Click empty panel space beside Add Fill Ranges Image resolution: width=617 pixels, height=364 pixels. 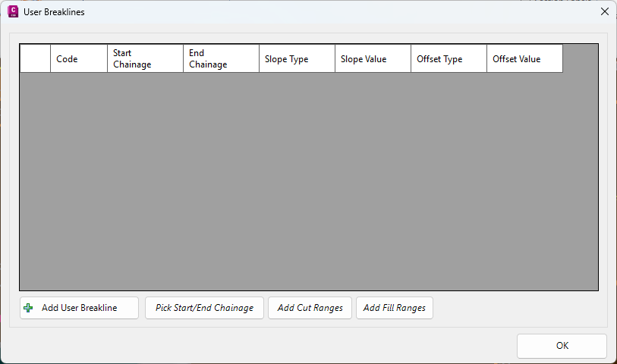(519, 308)
